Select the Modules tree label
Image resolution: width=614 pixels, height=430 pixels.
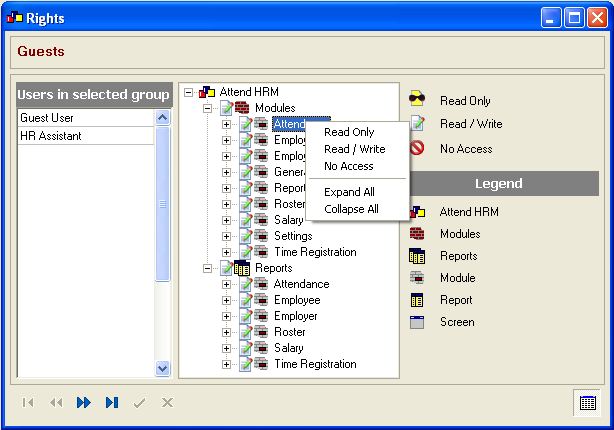click(x=275, y=108)
